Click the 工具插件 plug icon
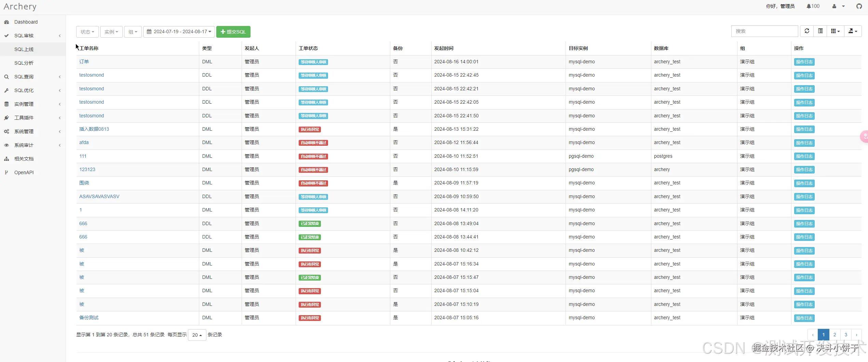Viewport: 868px width, 362px height. coord(6,118)
